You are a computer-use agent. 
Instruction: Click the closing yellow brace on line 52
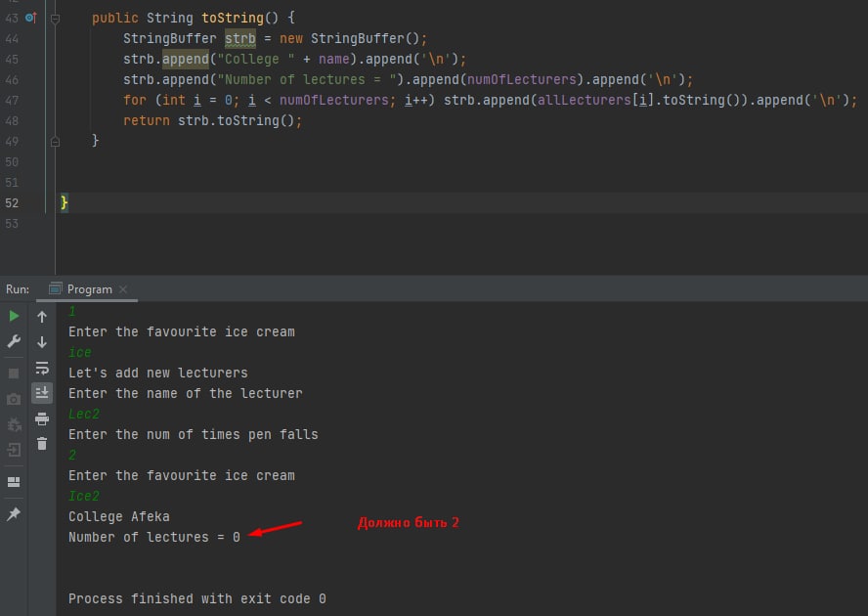pos(65,202)
